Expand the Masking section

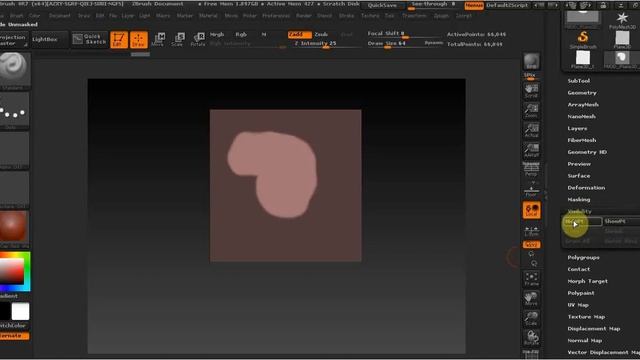579,200
